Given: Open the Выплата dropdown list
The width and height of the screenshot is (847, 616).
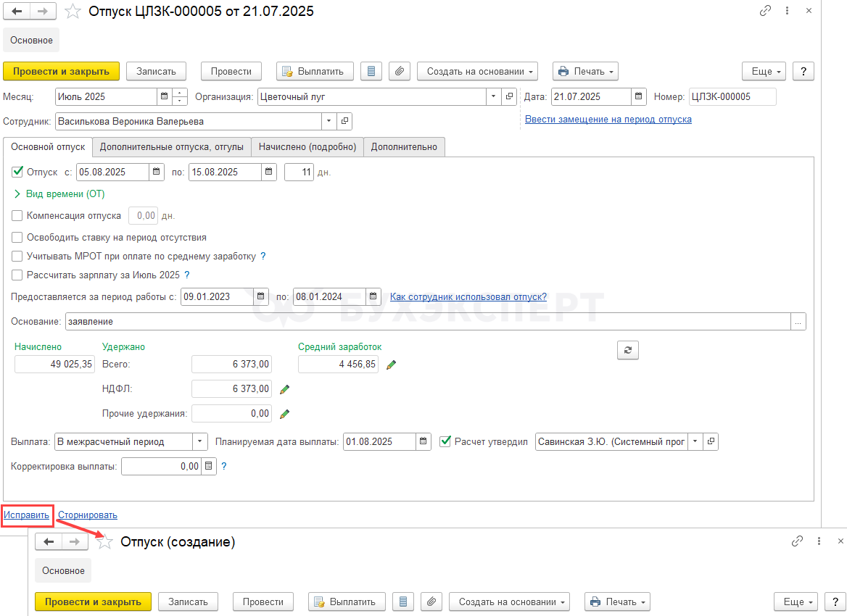Looking at the screenshot, I should click(x=200, y=441).
